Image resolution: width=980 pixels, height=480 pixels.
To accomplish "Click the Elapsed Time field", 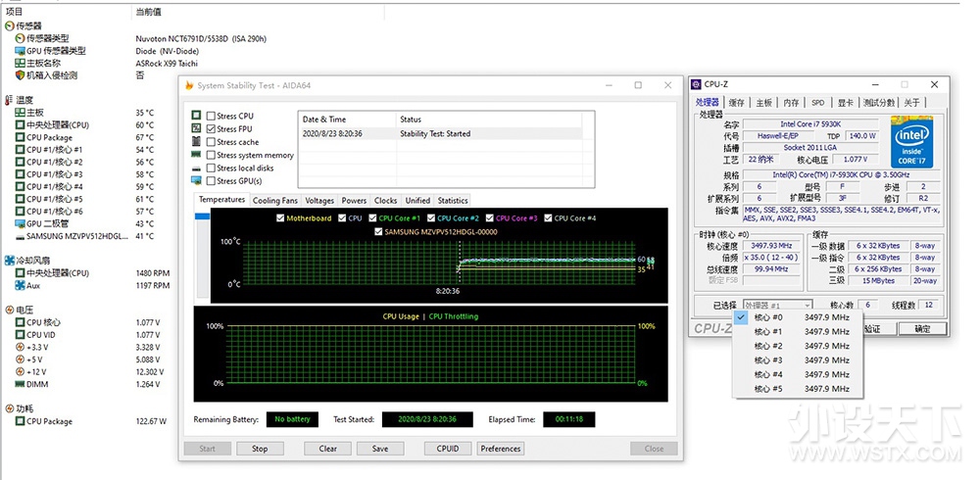I will [568, 419].
